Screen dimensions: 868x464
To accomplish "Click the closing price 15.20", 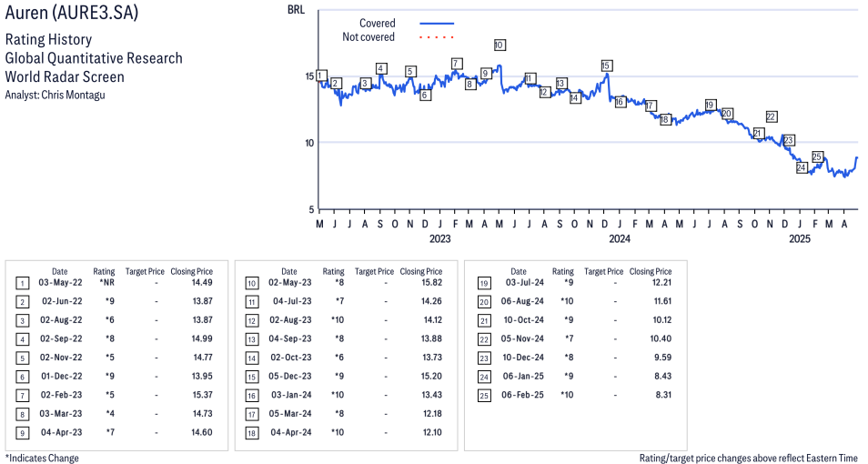I will [x=432, y=376].
